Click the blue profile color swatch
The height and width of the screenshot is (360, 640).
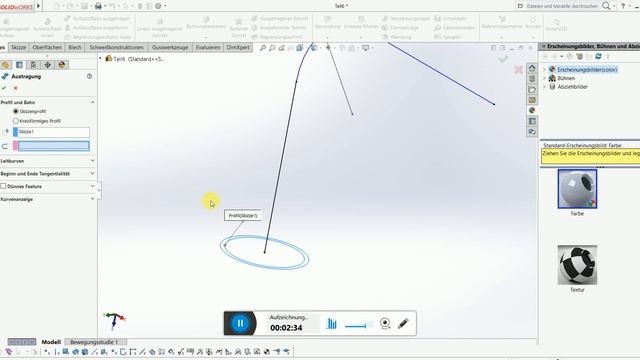(15, 132)
